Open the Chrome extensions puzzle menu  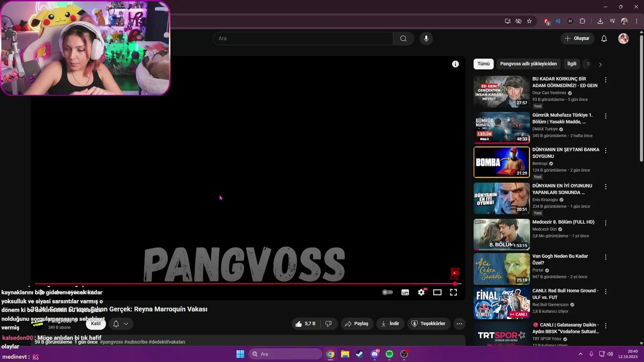coord(583,21)
